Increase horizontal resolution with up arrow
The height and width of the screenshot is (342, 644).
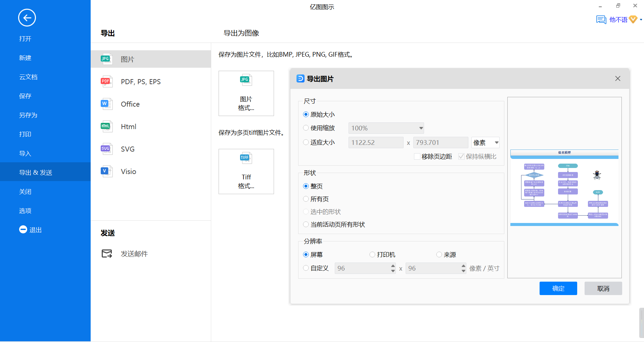(393, 266)
